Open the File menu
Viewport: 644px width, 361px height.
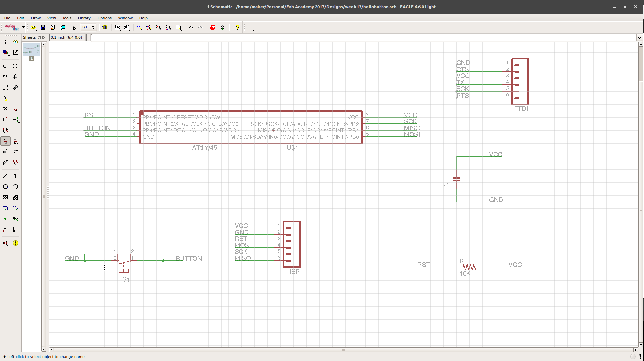pyautogui.click(x=7, y=18)
